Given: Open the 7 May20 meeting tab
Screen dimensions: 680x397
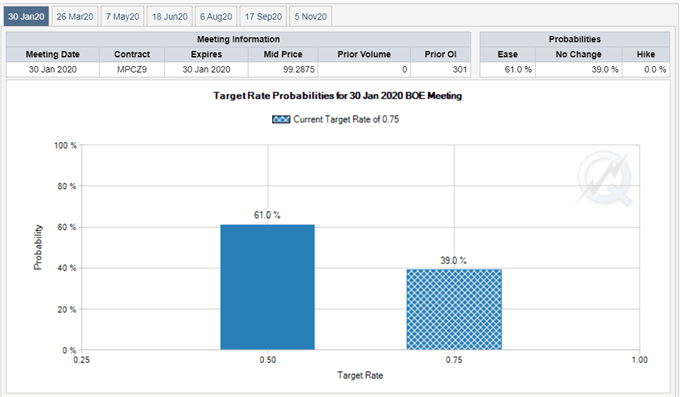Looking at the screenshot, I should 123,16.
